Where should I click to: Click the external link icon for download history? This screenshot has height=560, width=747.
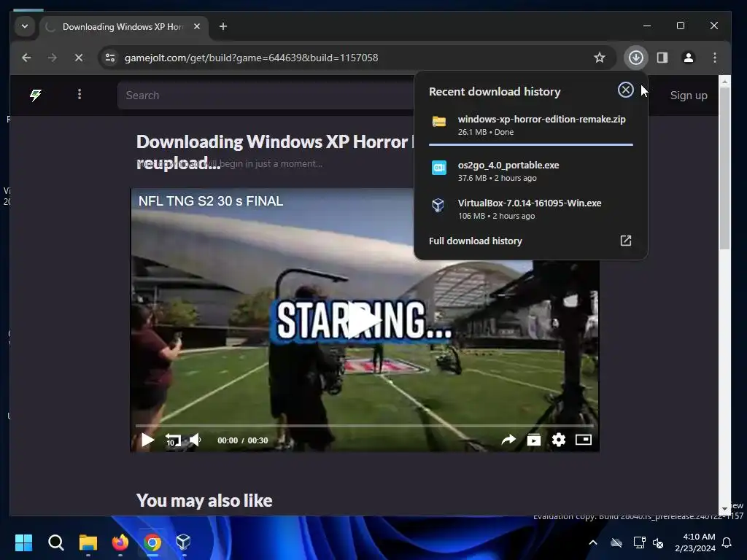click(x=625, y=241)
